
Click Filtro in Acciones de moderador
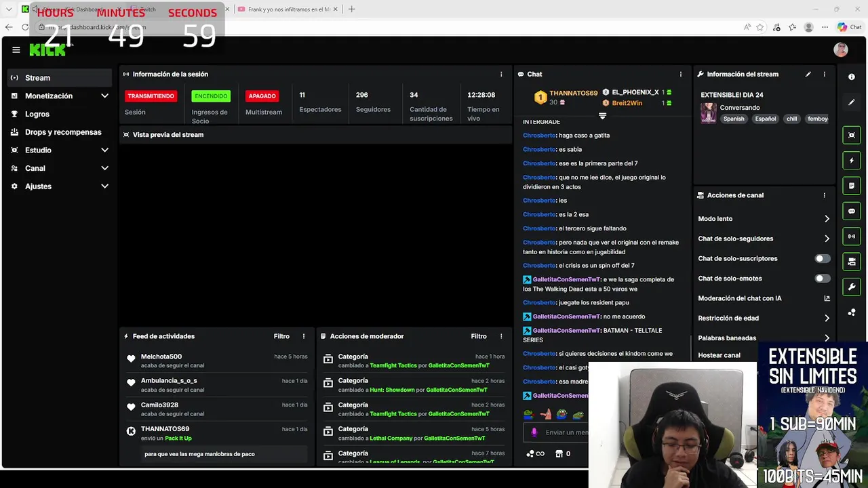(479, 336)
